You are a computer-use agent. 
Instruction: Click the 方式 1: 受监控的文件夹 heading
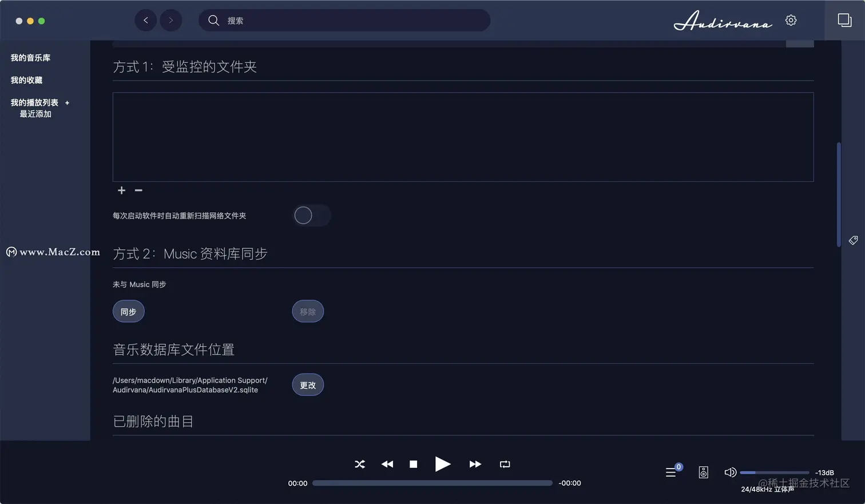tap(185, 67)
